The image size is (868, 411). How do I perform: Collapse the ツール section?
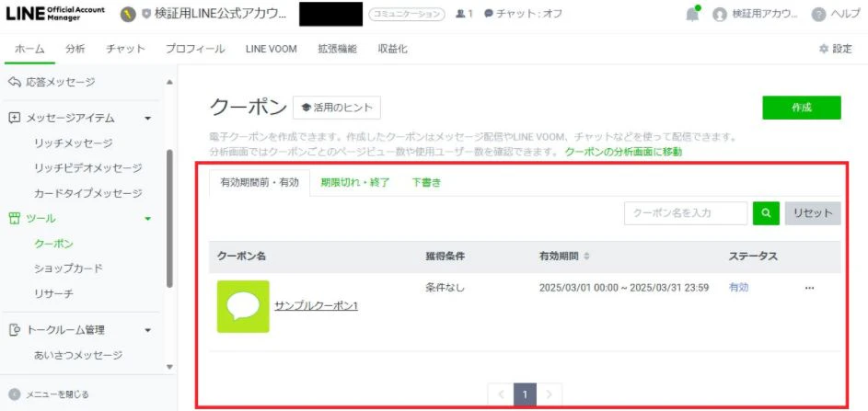point(148,219)
